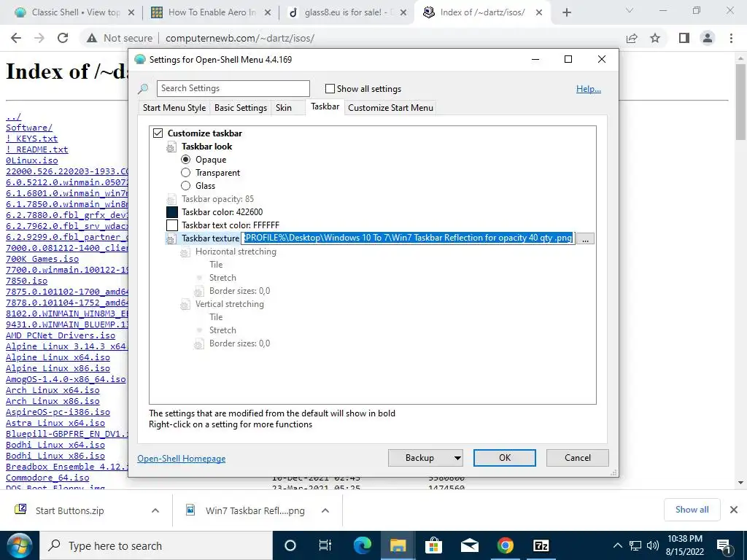Click the Taskbar texture gear icon

[x=171, y=239]
